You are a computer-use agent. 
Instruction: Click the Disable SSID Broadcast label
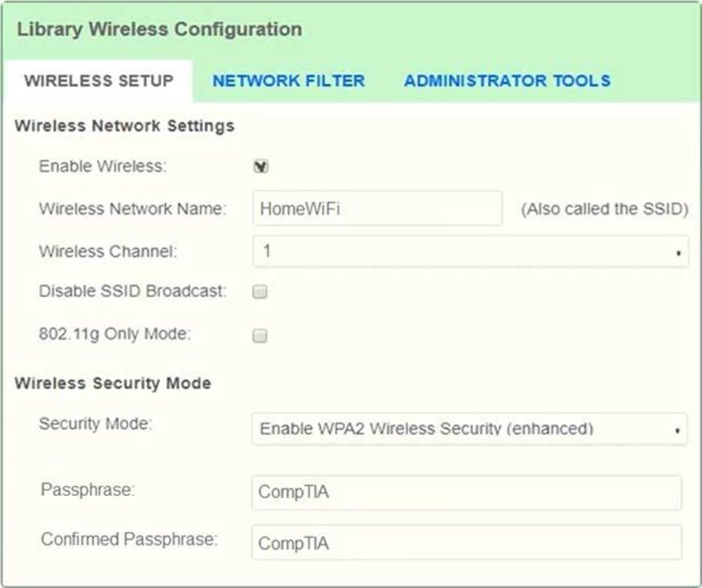coord(132,291)
